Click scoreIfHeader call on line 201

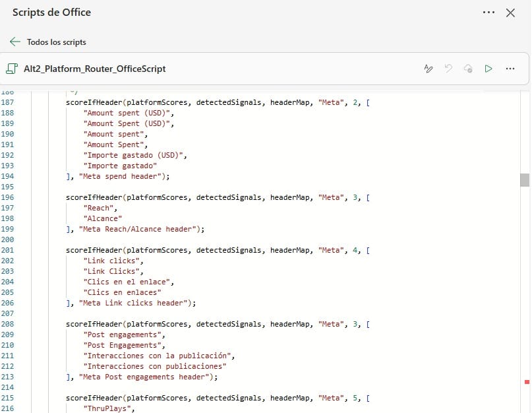[x=94, y=250]
